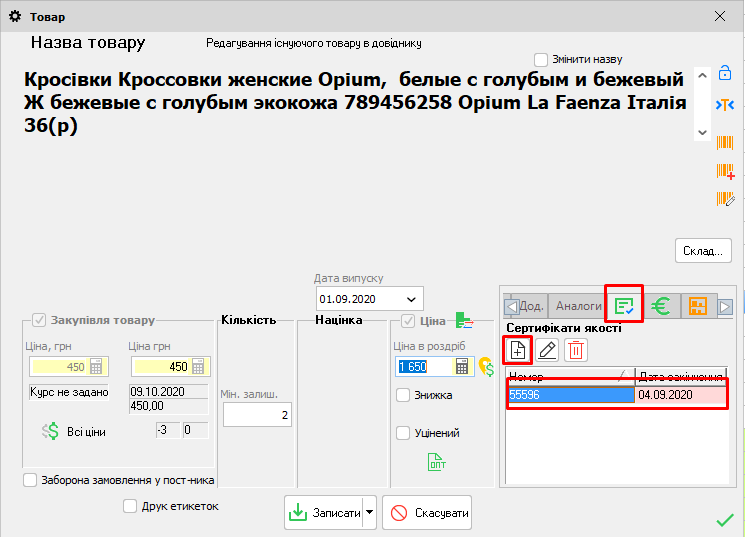Enable the Змінити назву checkbox

tap(541, 59)
